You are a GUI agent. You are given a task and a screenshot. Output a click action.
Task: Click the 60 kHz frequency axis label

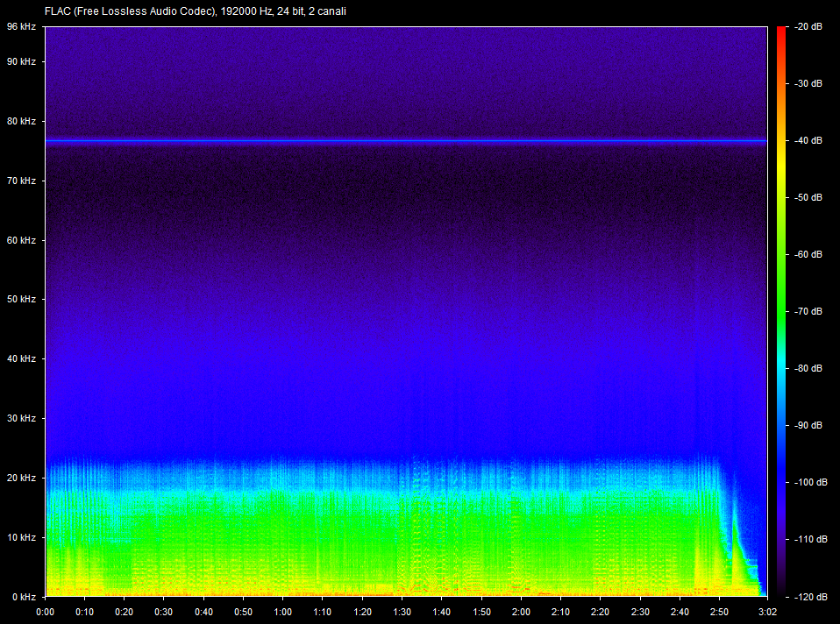pyautogui.click(x=21, y=240)
